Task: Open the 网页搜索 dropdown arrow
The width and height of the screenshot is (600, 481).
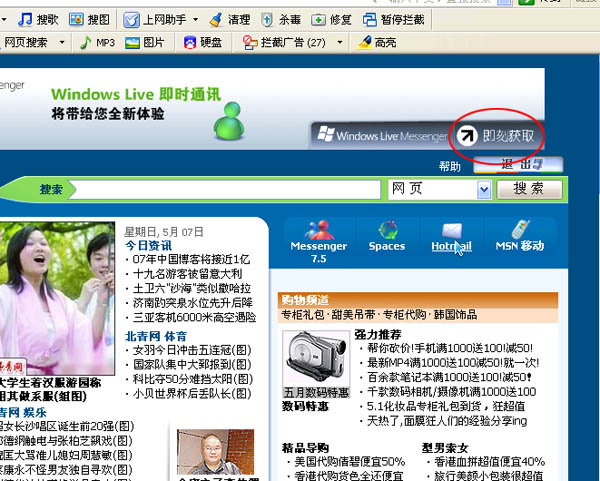Action: click(x=62, y=42)
